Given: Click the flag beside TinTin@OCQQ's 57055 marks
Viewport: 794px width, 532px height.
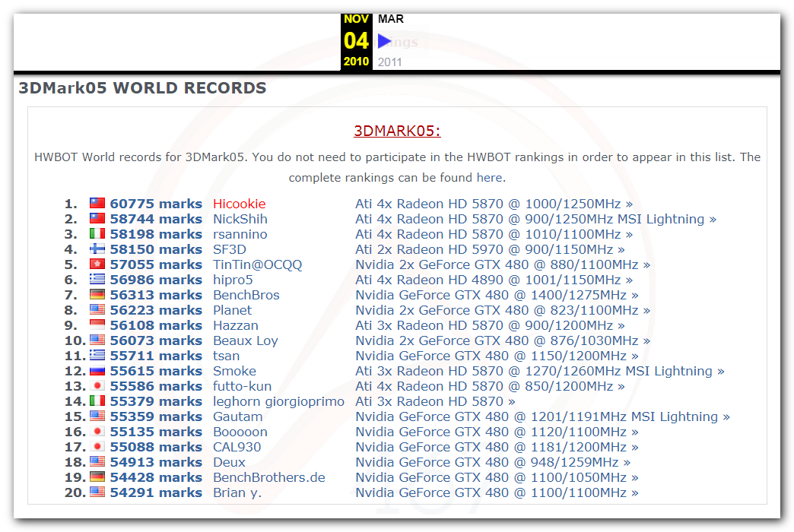Looking at the screenshot, I should [97, 264].
